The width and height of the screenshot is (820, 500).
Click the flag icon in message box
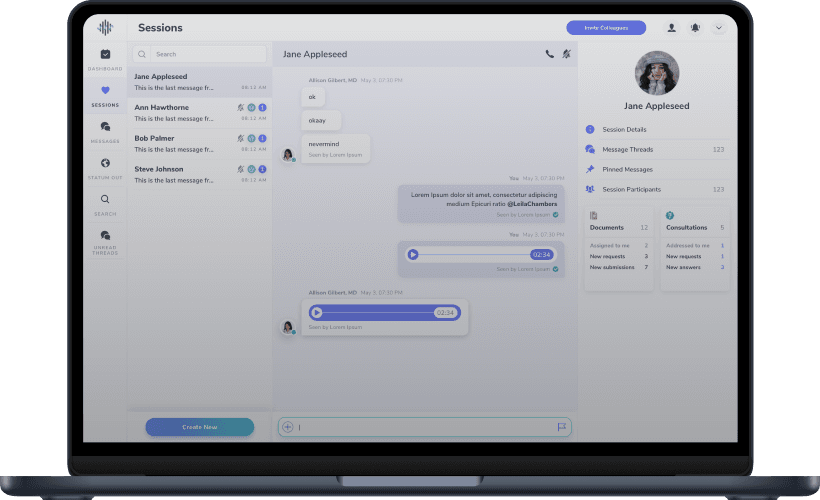(x=561, y=427)
